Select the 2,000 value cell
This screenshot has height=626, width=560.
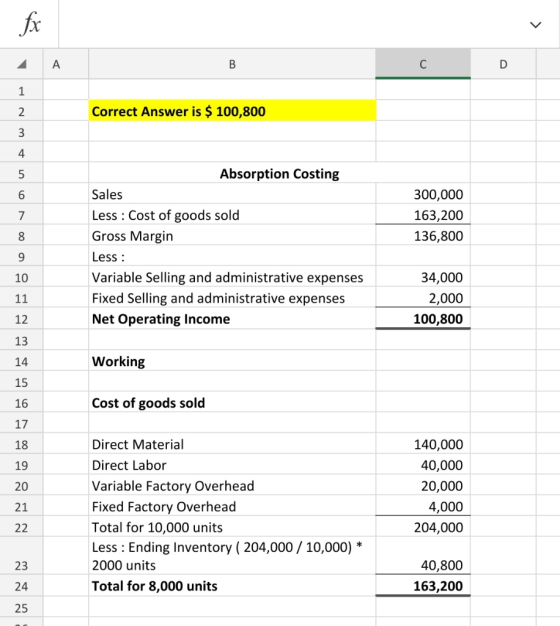coord(423,298)
